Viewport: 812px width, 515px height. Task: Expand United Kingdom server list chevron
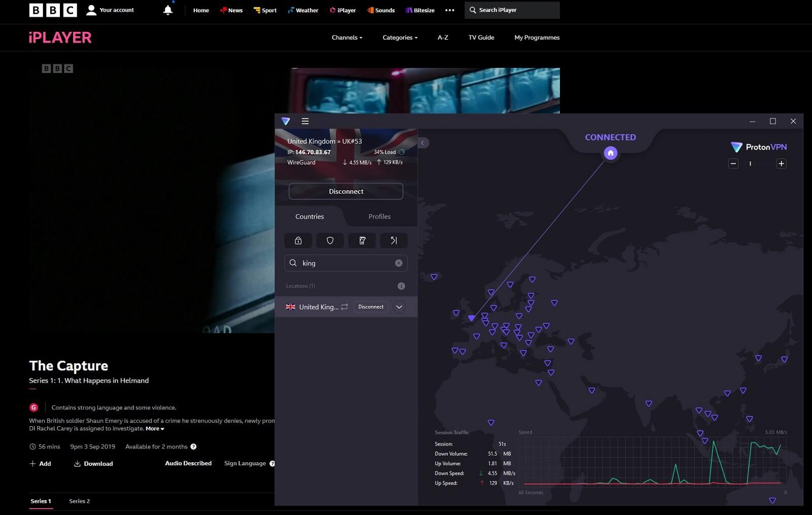(399, 307)
